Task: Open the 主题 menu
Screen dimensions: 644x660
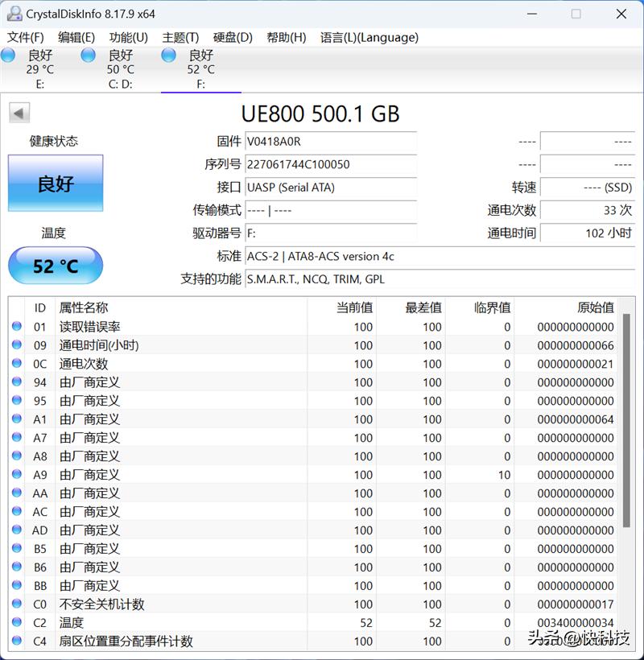Action: click(180, 37)
